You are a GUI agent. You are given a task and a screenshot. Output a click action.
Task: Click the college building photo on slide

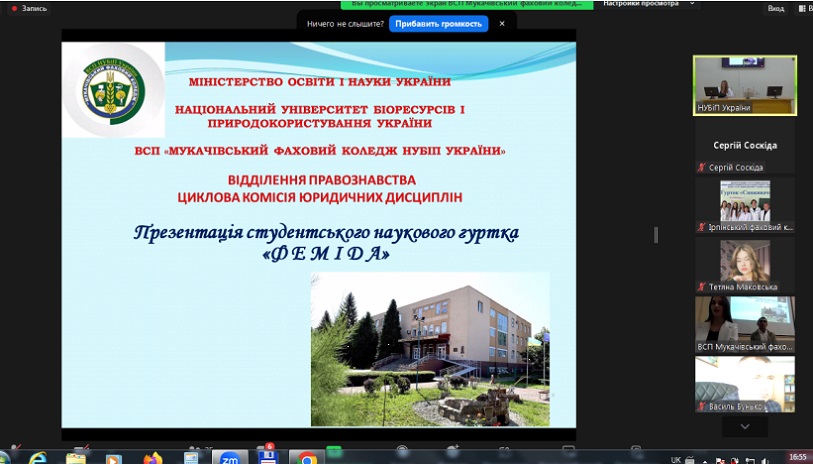[430, 349]
